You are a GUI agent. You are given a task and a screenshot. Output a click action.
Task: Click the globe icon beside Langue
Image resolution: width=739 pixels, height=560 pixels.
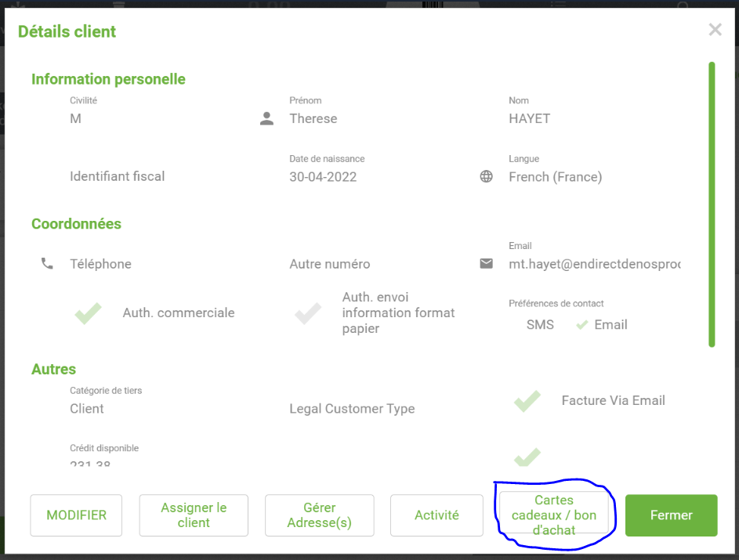point(487,177)
